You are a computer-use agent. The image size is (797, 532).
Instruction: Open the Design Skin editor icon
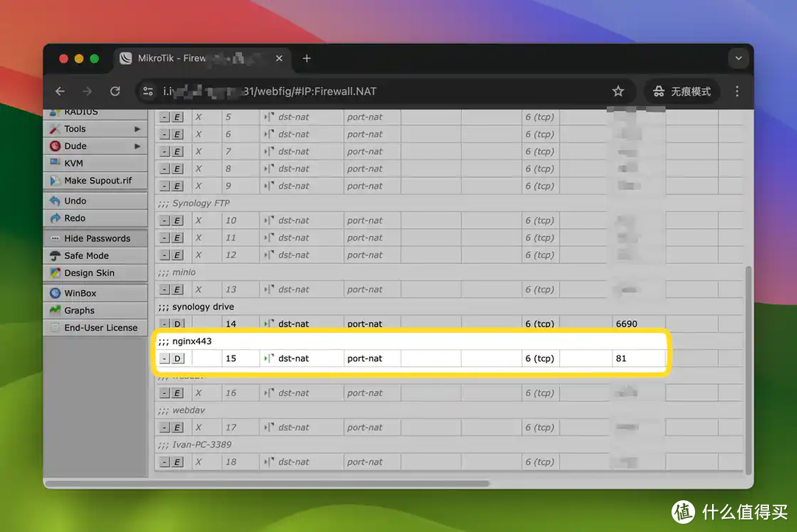(55, 273)
